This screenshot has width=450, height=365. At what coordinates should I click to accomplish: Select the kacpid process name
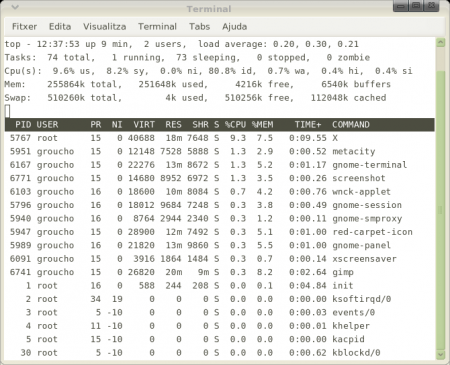(348, 339)
